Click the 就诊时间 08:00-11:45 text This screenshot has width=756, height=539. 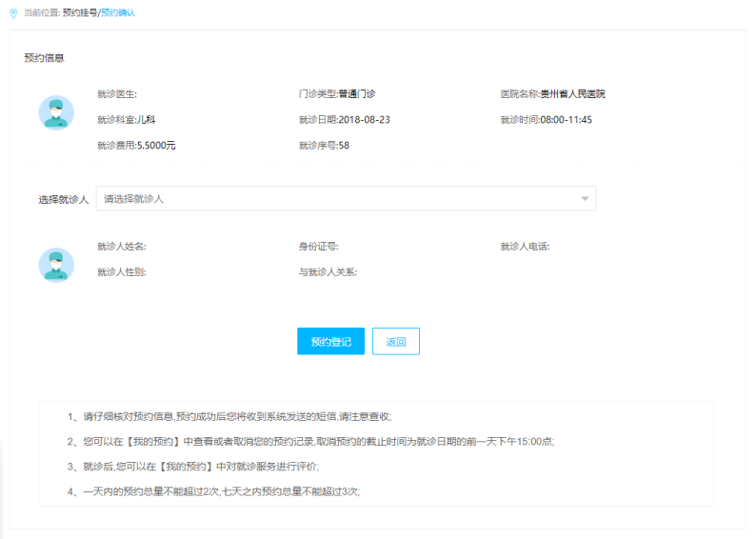pyautogui.click(x=546, y=120)
